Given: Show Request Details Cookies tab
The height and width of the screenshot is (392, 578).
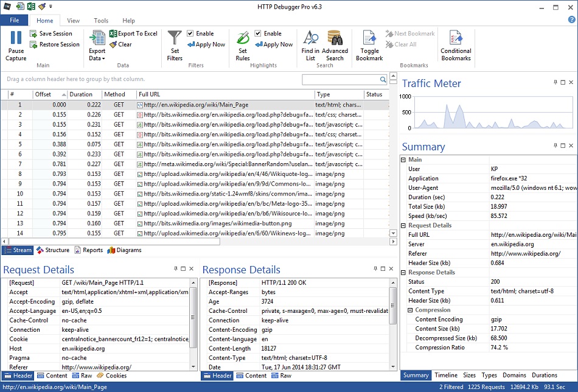Looking at the screenshot, I should [112, 376].
